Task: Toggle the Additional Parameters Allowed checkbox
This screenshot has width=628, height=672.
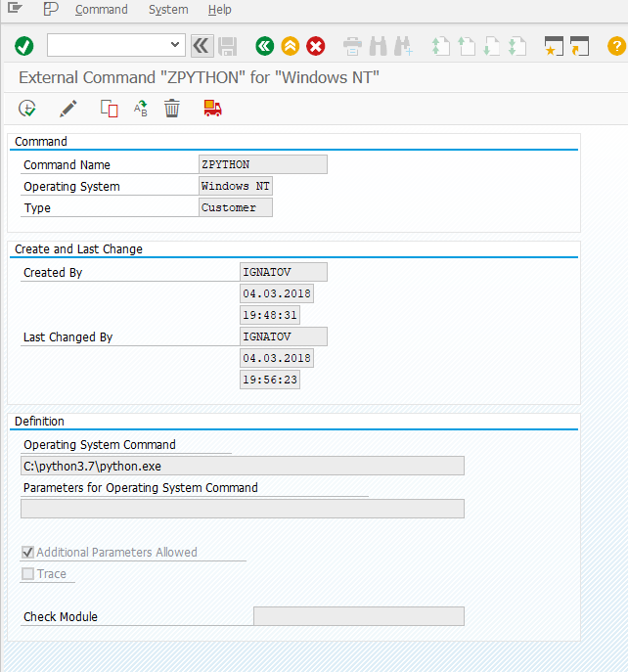Action: [x=27, y=552]
